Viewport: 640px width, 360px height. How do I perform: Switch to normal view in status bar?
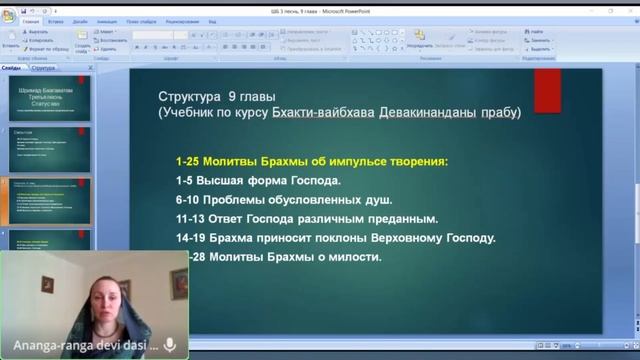click(540, 346)
